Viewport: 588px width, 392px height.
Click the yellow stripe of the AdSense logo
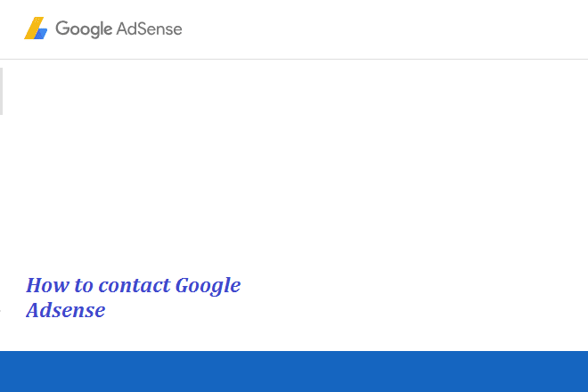pos(33,29)
